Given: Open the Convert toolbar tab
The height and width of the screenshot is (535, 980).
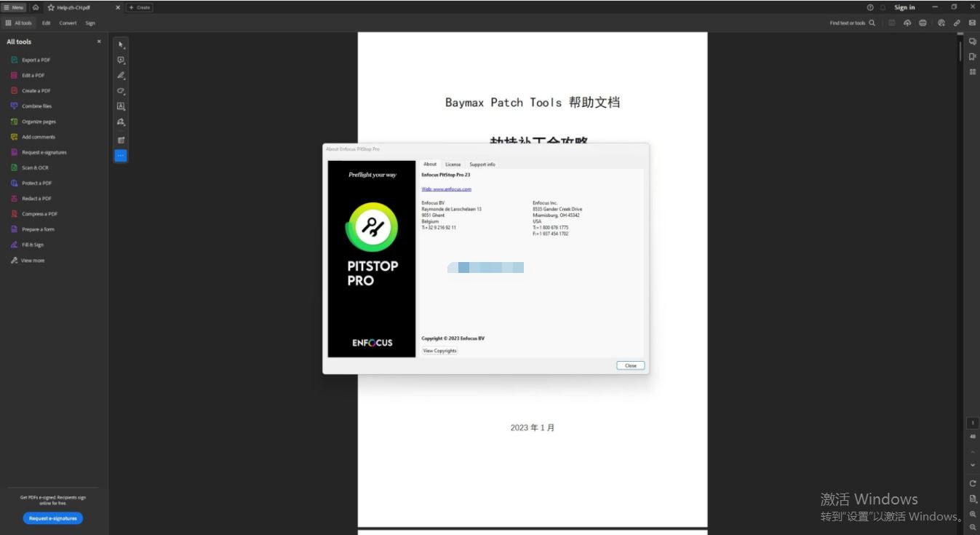Looking at the screenshot, I should click(68, 23).
